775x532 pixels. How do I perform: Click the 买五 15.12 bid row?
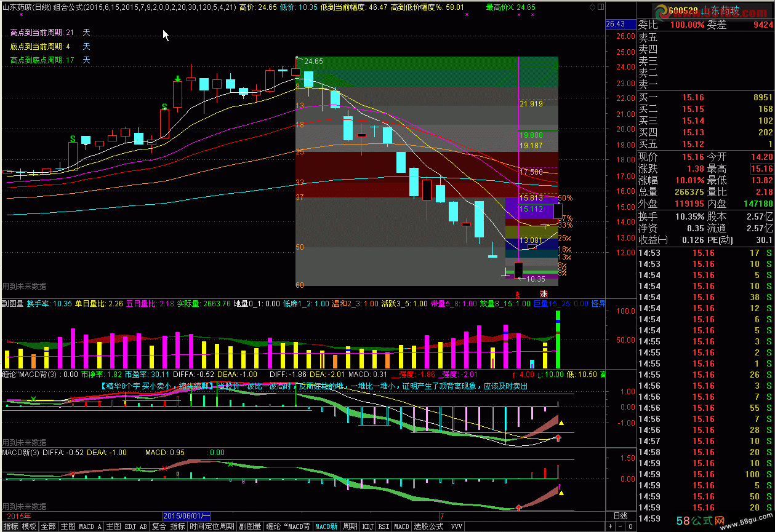(x=705, y=144)
